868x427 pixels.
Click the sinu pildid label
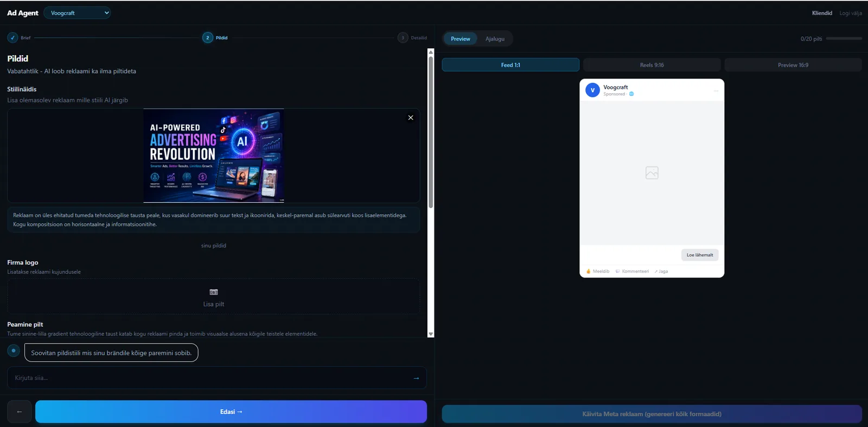[214, 245]
